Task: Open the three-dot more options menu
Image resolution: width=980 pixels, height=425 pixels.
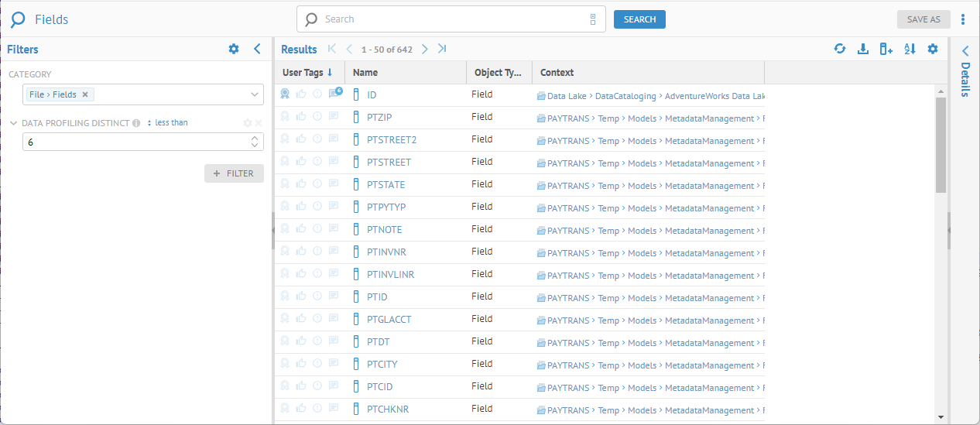Action: tap(963, 19)
